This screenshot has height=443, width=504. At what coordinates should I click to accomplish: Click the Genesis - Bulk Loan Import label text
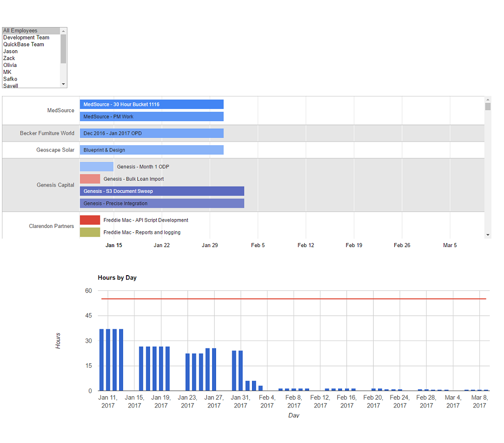(x=134, y=179)
